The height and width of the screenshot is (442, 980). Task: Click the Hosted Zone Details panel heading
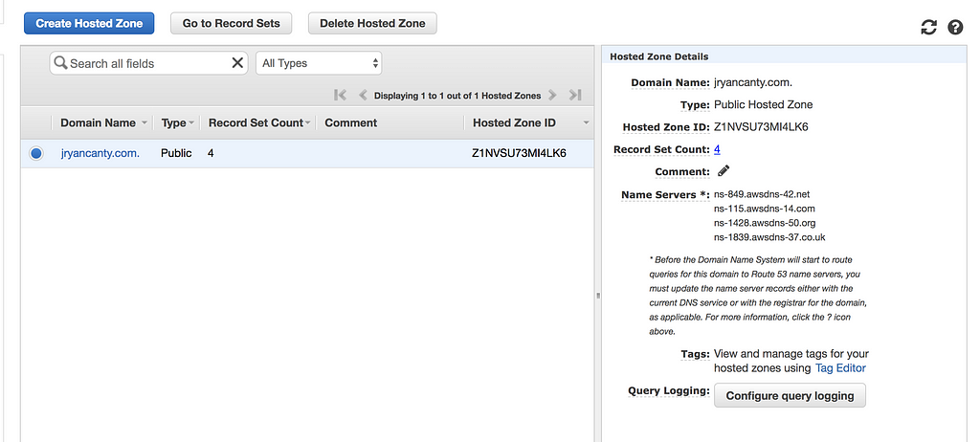coord(658,56)
